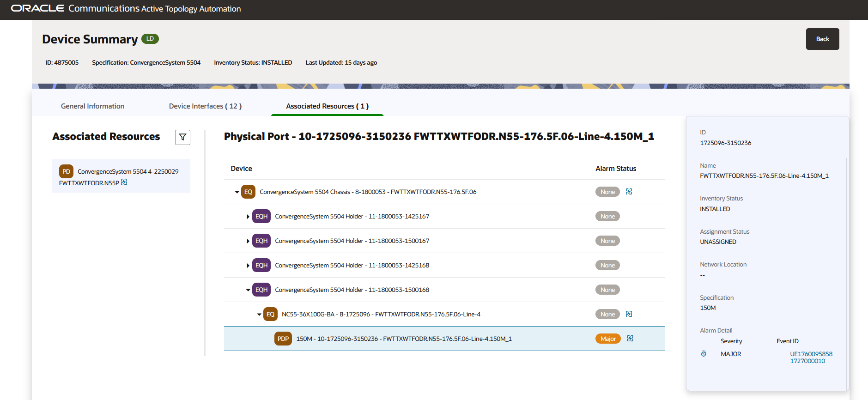The image size is (868, 400).
Task: Click the Back button
Action: tap(822, 39)
